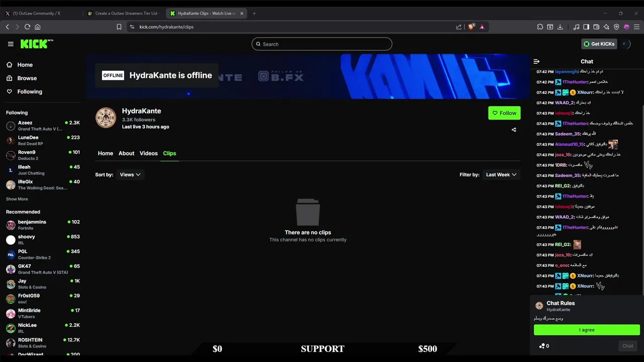The height and width of the screenshot is (362, 644).
Task: Open illeah's channel in Following
Action: click(43, 170)
